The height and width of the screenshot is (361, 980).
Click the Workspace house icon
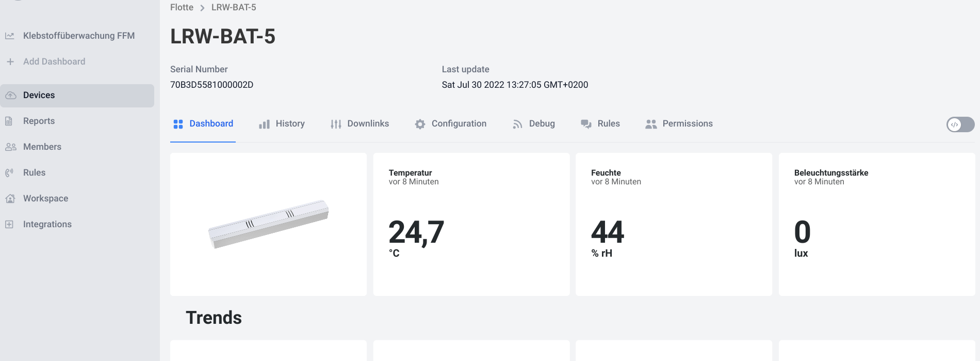10,199
